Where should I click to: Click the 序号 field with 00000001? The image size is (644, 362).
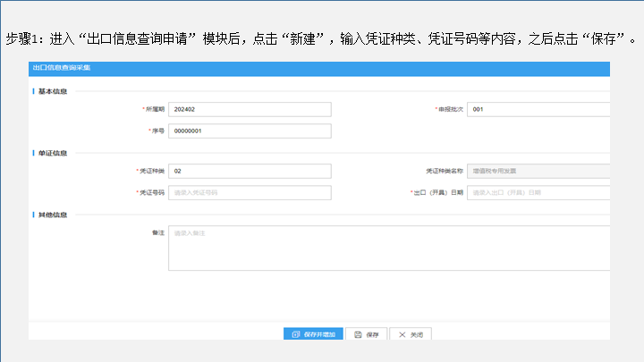coord(250,130)
